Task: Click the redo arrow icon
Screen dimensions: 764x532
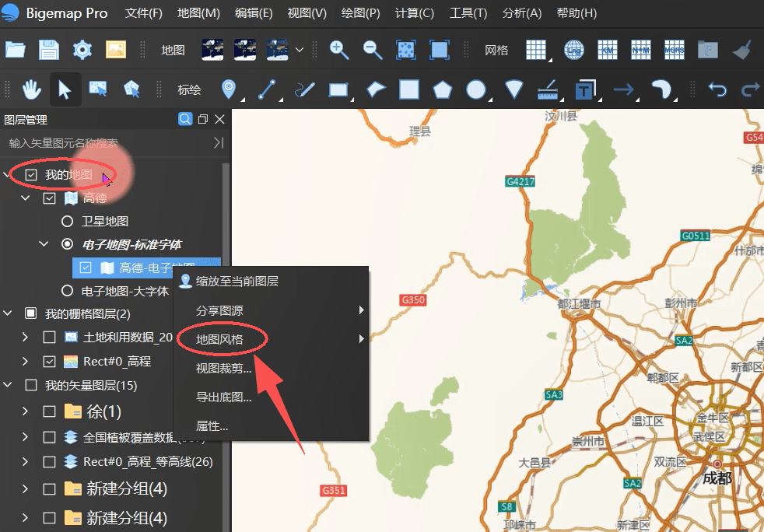Action: coord(751,89)
